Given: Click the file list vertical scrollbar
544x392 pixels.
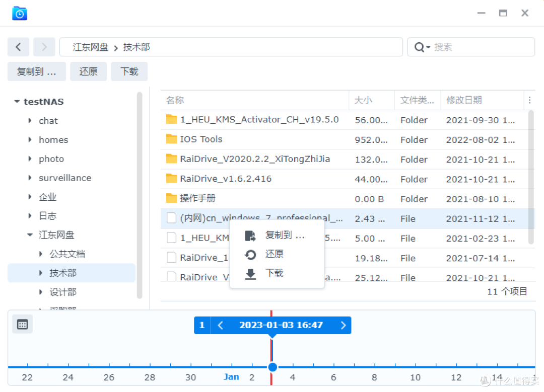Looking at the screenshot, I should click(531, 178).
